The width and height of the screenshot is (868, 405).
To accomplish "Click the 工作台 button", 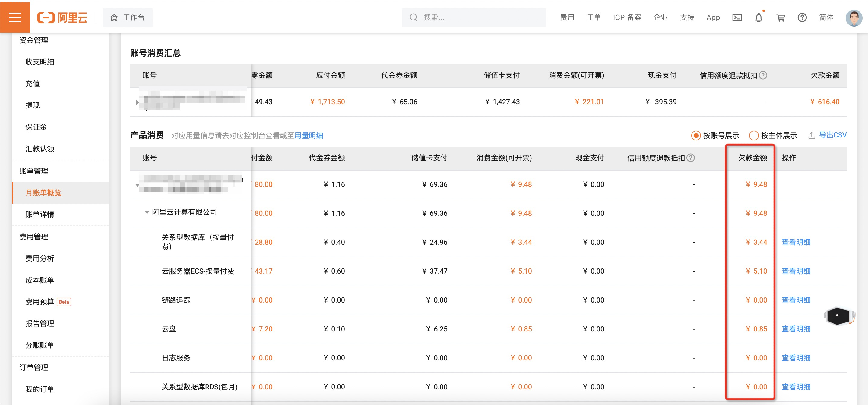I will (x=127, y=17).
